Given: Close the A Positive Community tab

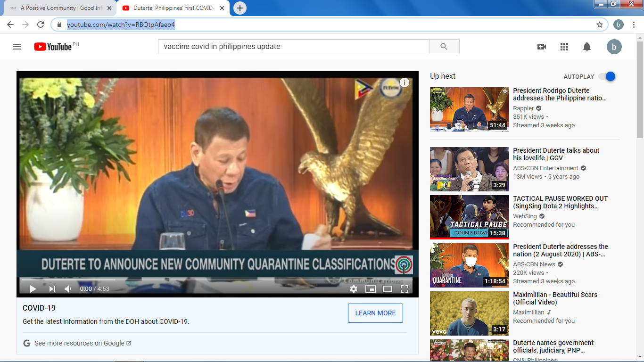Looking at the screenshot, I should 109,8.
